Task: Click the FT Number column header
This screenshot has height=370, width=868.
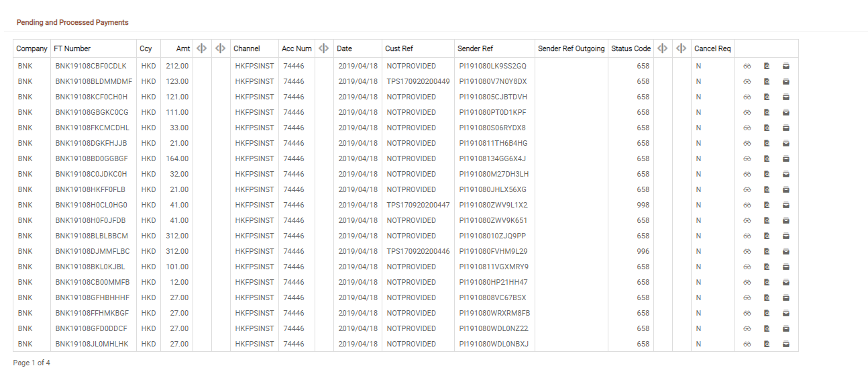Action: 72,48
